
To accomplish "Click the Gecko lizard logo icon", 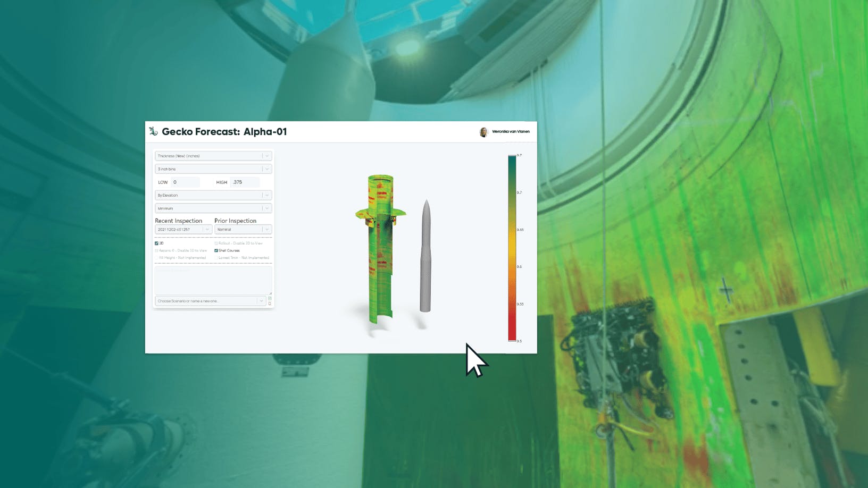I will tap(153, 131).
